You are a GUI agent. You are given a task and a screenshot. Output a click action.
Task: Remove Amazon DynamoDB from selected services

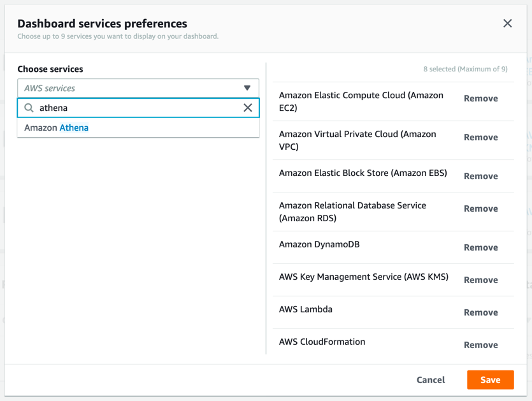tap(481, 247)
